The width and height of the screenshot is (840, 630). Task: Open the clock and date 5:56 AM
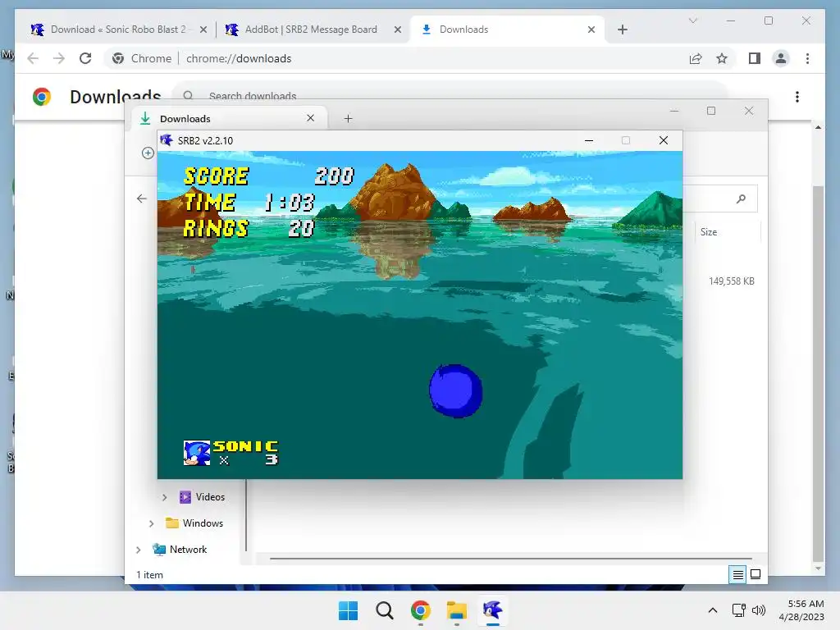(x=802, y=610)
